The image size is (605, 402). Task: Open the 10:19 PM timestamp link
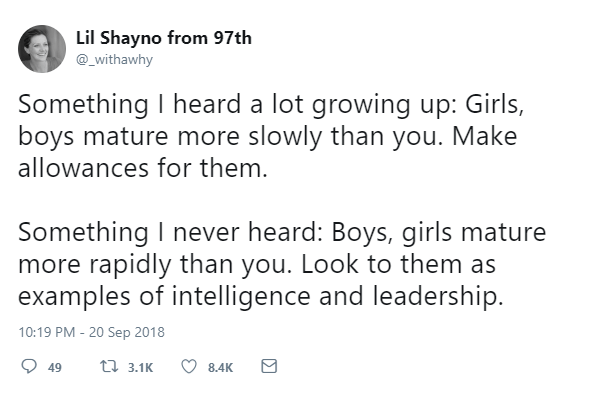[46, 332]
